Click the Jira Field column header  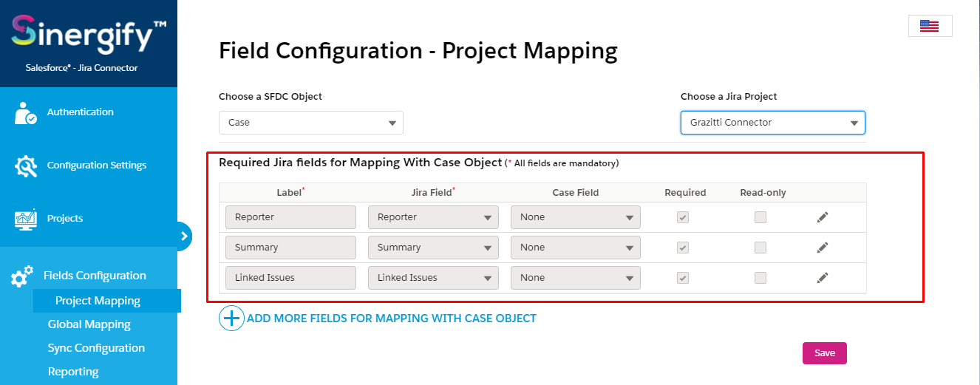(433, 193)
